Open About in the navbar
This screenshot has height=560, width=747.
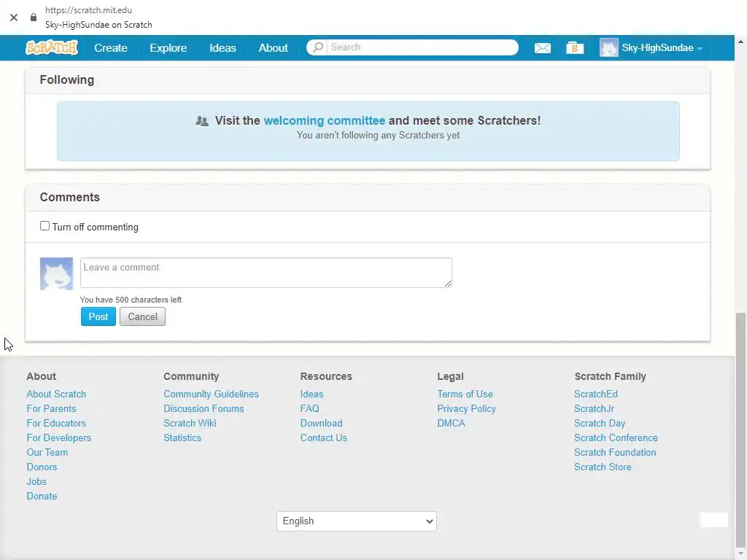(x=273, y=47)
